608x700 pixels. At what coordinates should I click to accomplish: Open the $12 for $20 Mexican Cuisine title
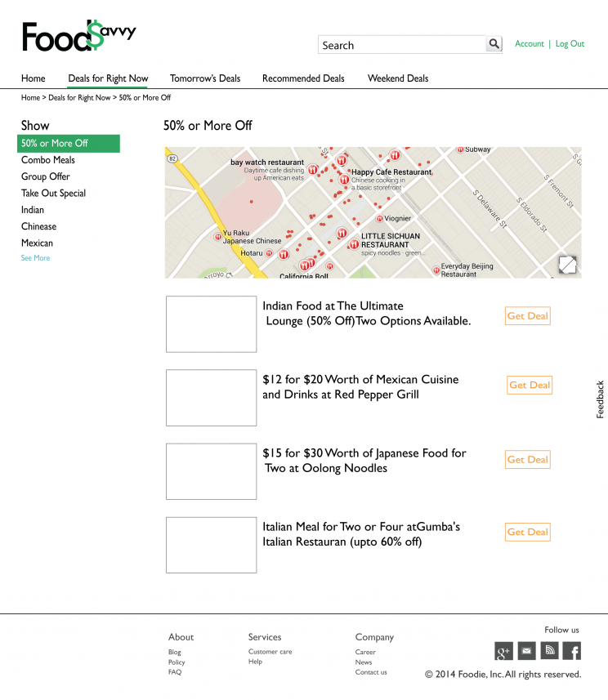tap(360, 387)
